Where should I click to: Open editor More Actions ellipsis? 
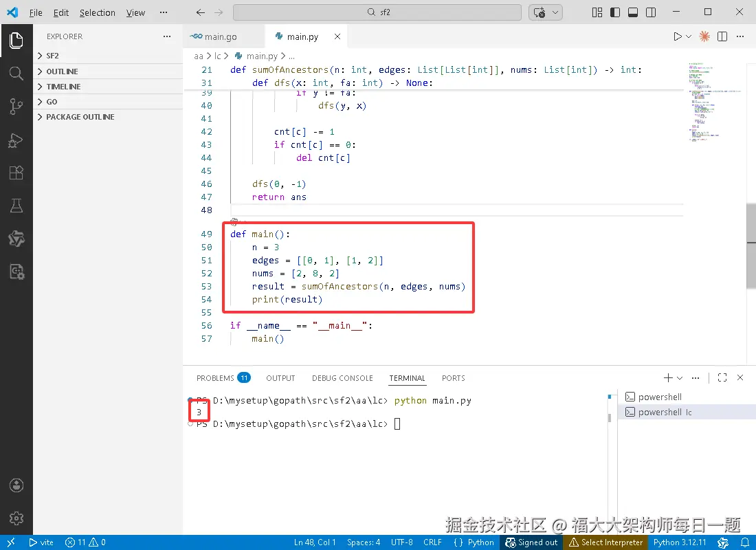click(x=740, y=36)
